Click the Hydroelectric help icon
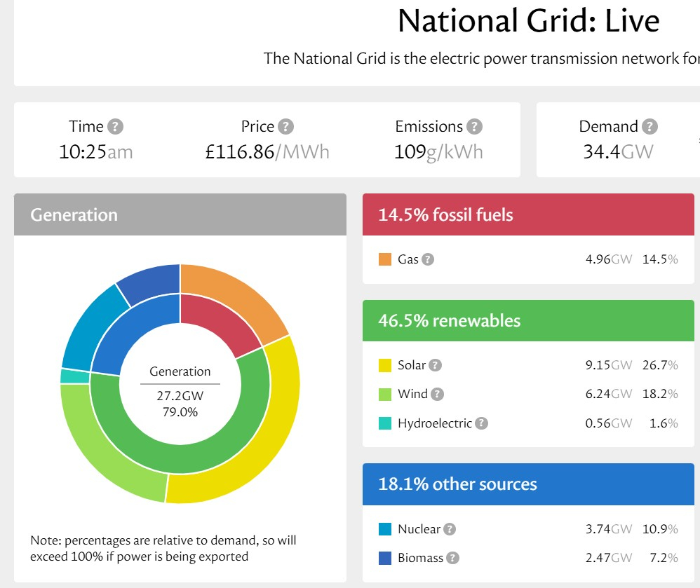The width and height of the screenshot is (700, 588). click(x=481, y=423)
